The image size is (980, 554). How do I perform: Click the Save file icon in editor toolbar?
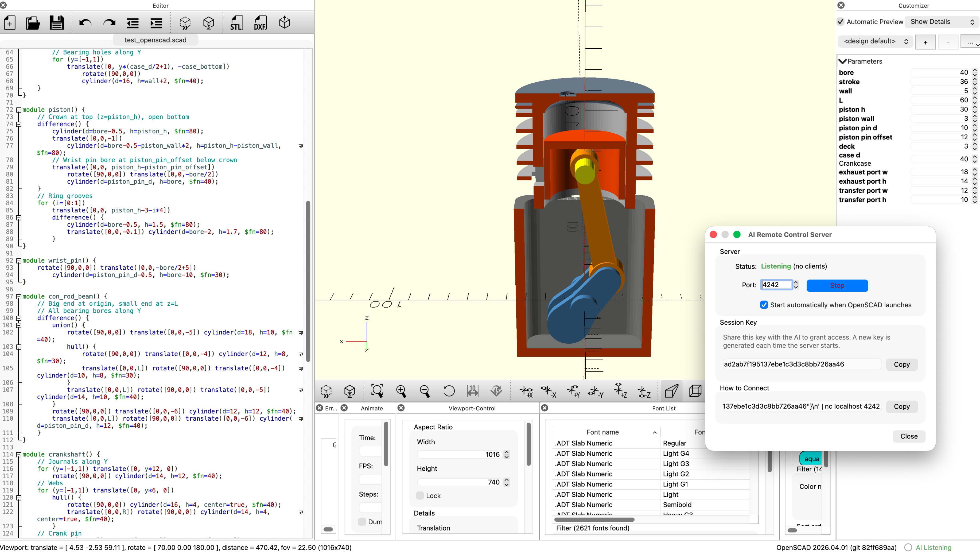[57, 23]
